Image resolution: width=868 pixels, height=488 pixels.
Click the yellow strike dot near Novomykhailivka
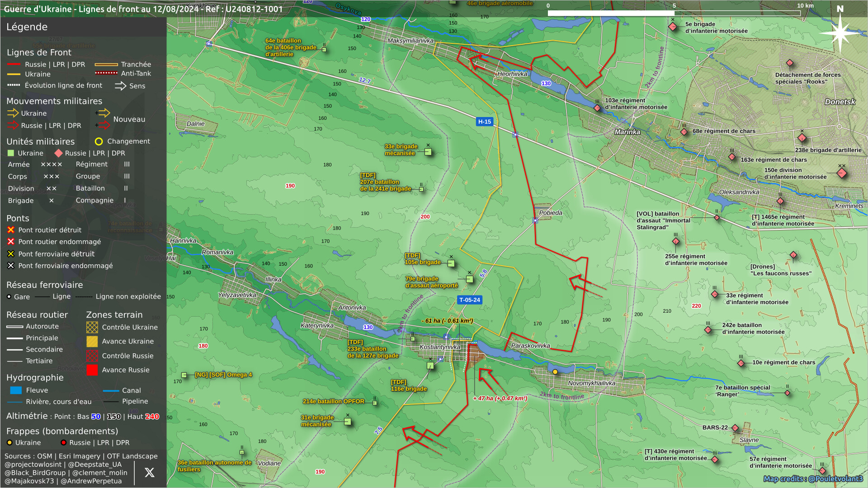pos(555,372)
